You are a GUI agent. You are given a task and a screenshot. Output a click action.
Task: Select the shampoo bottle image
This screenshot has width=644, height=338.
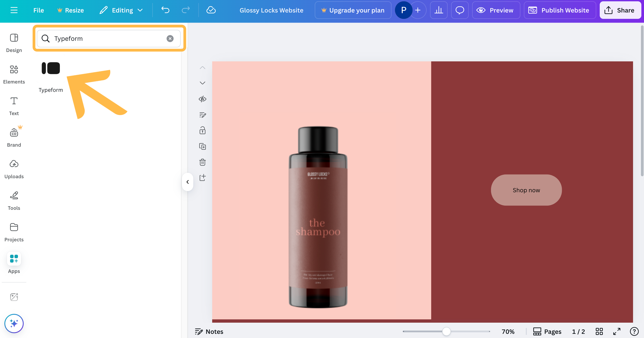[318, 217]
